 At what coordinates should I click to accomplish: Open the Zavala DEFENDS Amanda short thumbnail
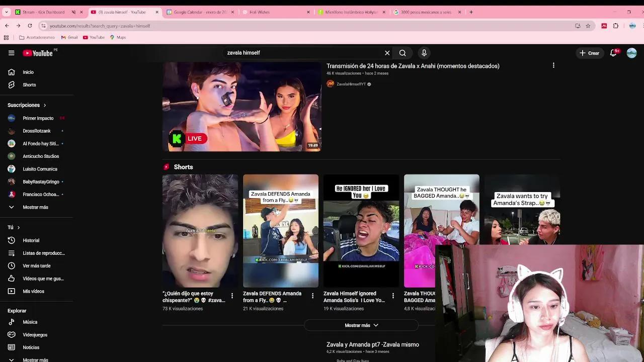[281, 231]
